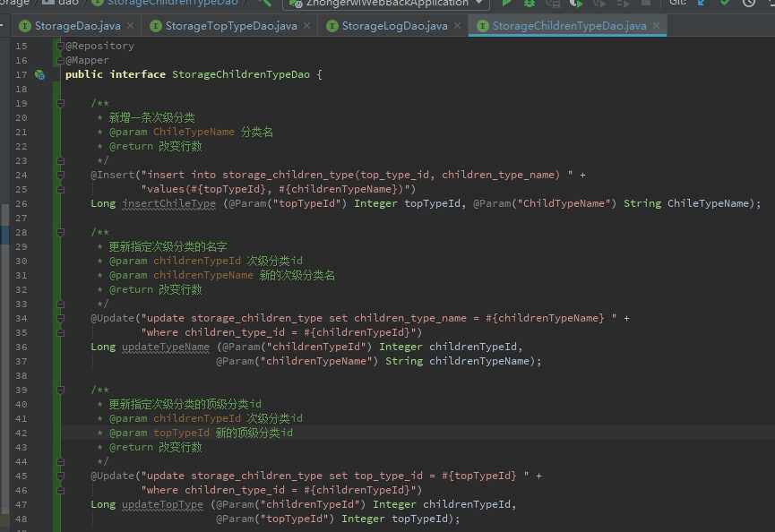This screenshot has width=775, height=532.
Task: Close the StorageLogDao.java tab
Action: [457, 26]
